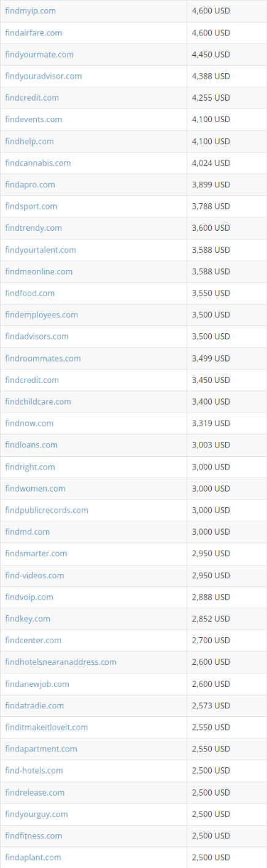This screenshot has width=267, height=868.
Task: Select the findyouradvisor.com link
Action: pos(44,76)
